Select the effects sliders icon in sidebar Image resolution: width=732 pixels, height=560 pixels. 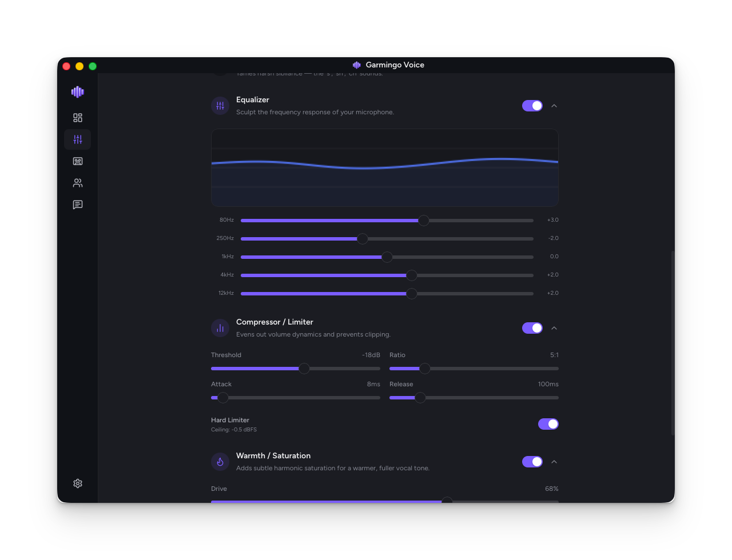(x=78, y=139)
